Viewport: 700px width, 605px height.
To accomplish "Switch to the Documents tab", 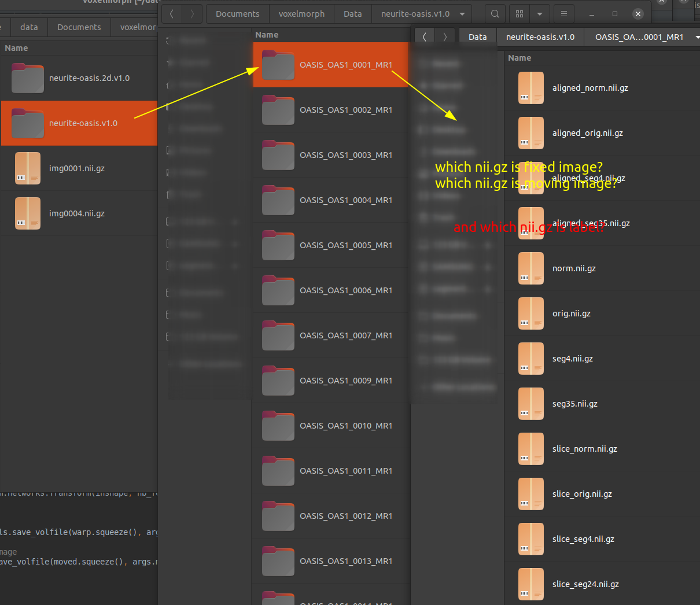I will pos(79,27).
